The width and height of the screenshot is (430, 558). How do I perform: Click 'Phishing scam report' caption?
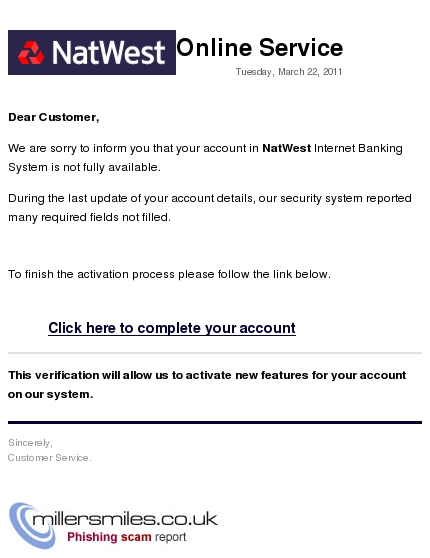click(x=127, y=537)
